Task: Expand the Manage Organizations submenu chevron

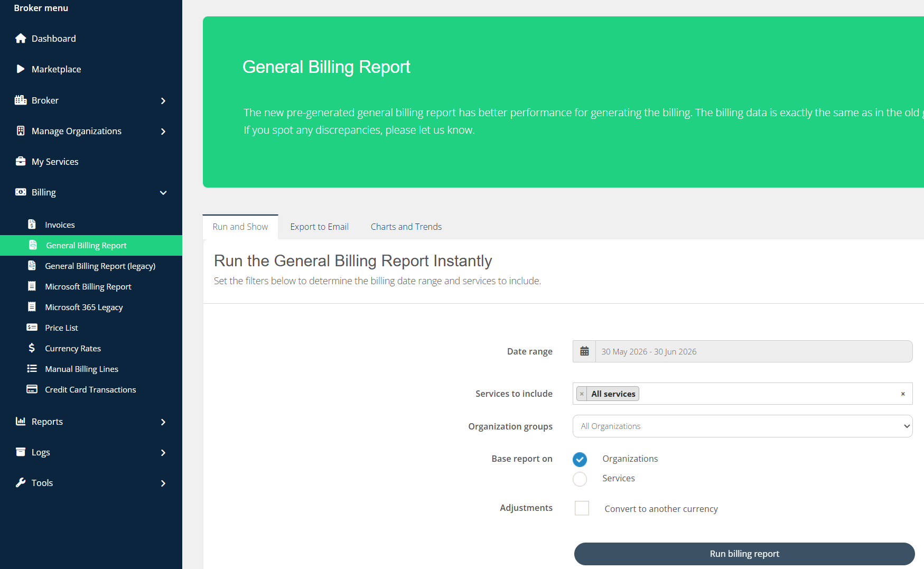Action: (163, 132)
